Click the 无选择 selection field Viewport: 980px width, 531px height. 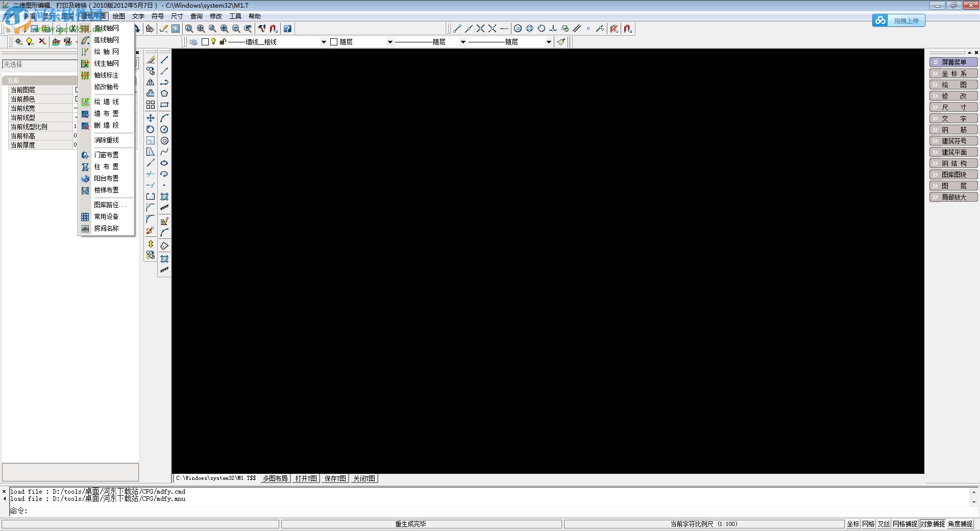pos(41,64)
